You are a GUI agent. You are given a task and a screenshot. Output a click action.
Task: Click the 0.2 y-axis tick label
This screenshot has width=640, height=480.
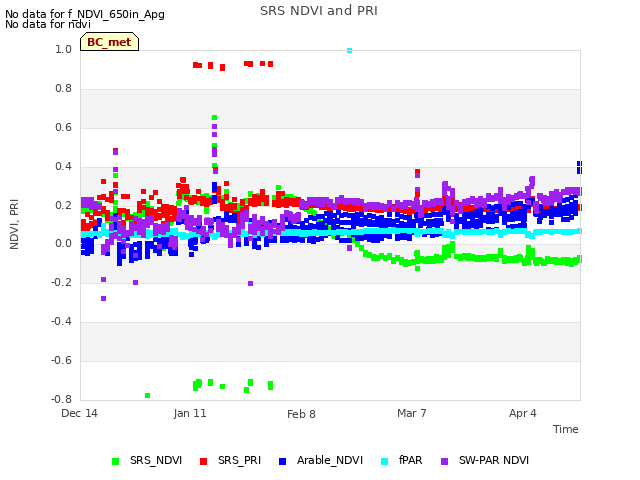[63, 205]
